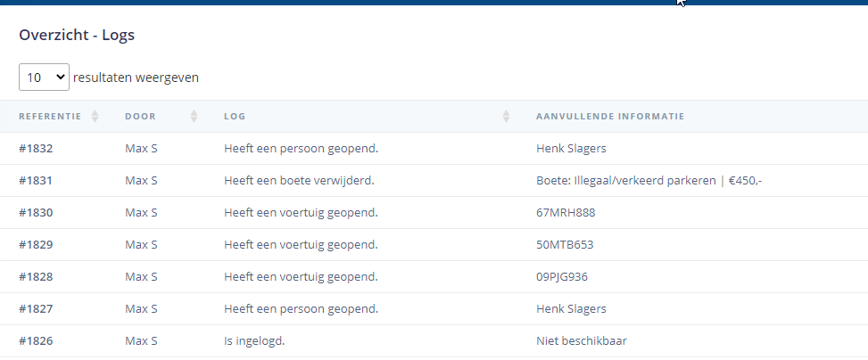Screen dimensions: 868x360
Task: Click the Door column header text
Action: pos(140,117)
